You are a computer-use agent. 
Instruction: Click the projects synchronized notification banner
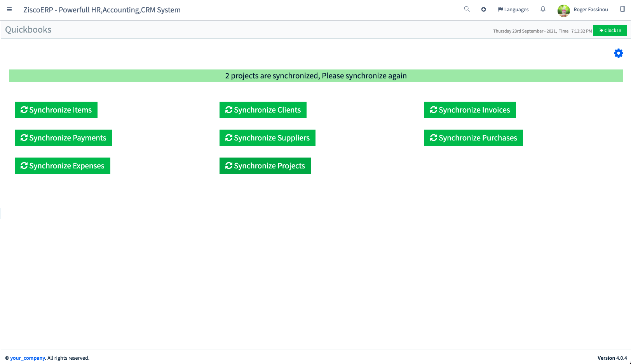tap(316, 76)
